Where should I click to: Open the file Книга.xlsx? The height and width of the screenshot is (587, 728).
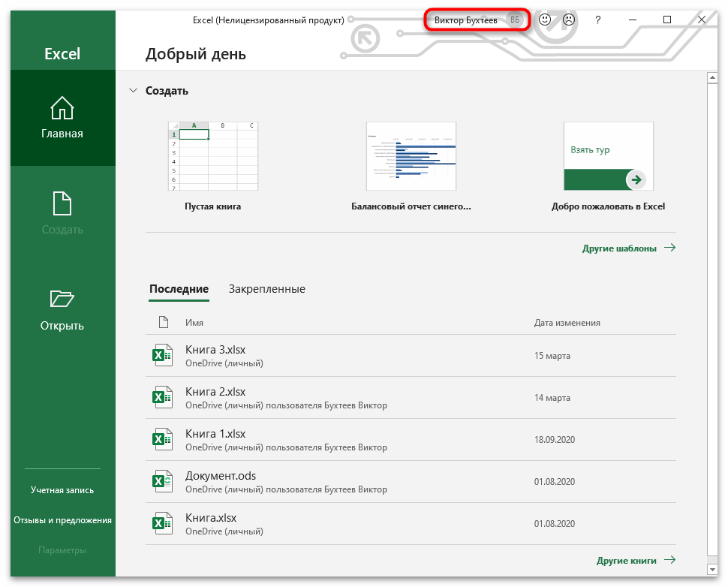click(411, 524)
